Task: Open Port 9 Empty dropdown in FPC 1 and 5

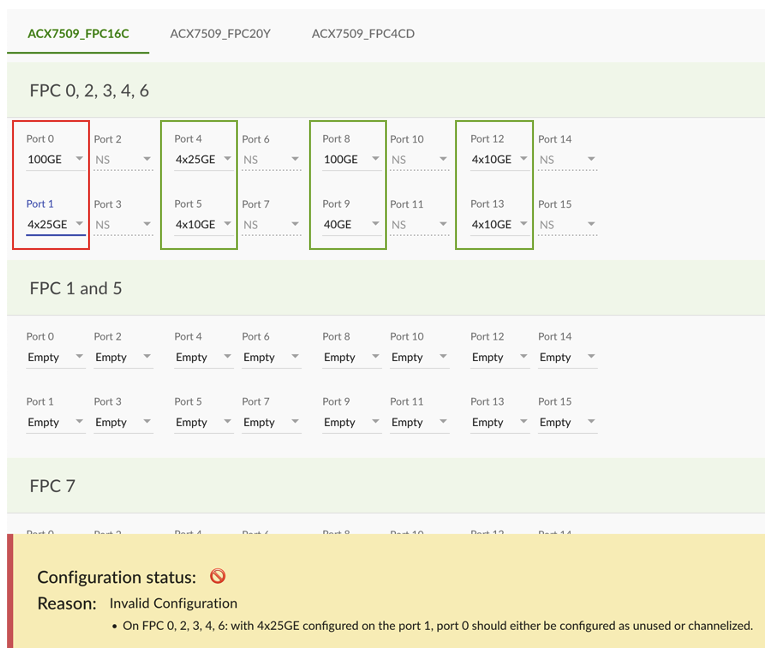Action: [x=351, y=422]
